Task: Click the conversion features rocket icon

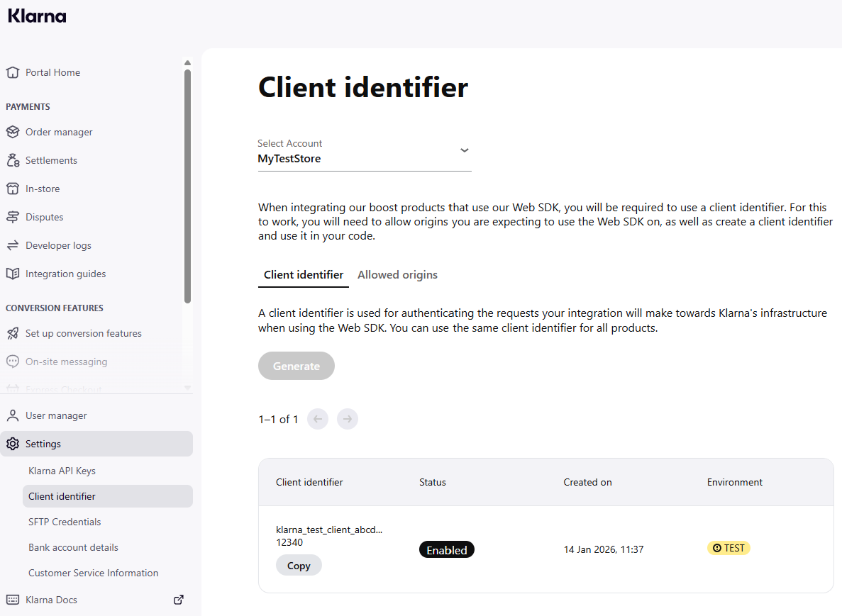Action: 13,333
